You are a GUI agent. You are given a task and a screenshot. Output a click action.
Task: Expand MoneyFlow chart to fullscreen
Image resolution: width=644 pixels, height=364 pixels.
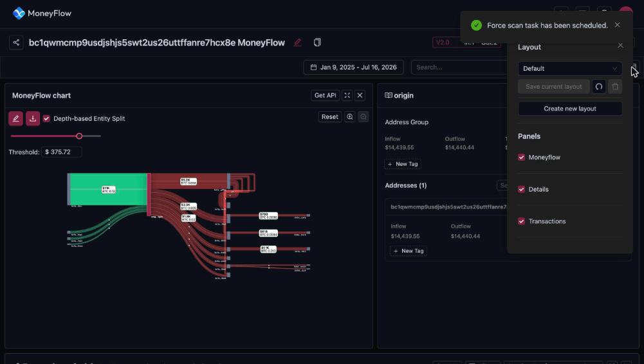(x=347, y=95)
